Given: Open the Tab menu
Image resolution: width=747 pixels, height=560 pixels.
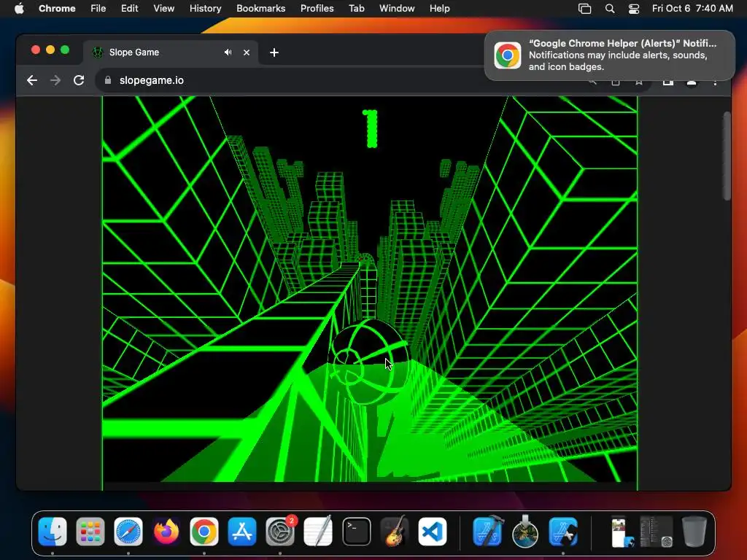Looking at the screenshot, I should pos(356,9).
